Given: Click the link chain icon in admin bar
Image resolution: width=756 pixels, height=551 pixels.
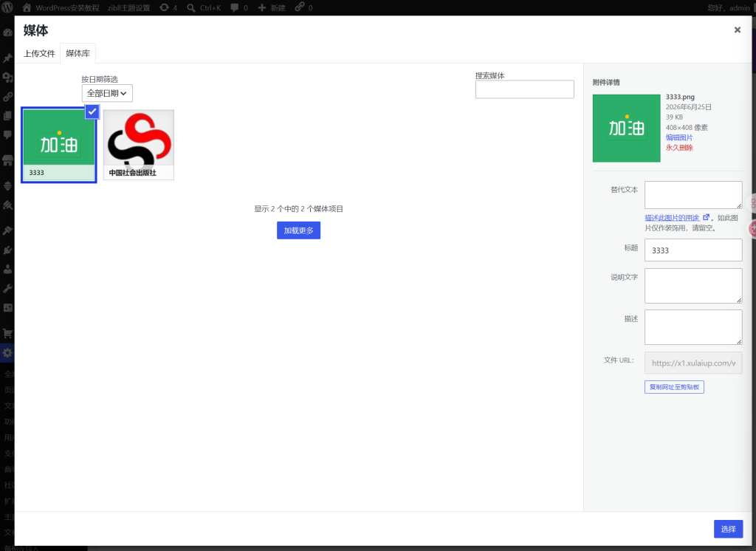Looking at the screenshot, I should pyautogui.click(x=300, y=7).
